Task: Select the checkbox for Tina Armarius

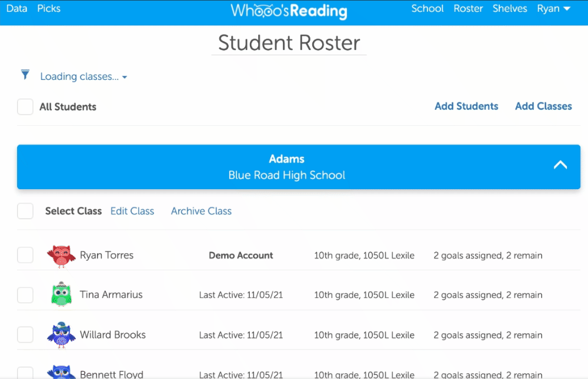Action: [25, 295]
